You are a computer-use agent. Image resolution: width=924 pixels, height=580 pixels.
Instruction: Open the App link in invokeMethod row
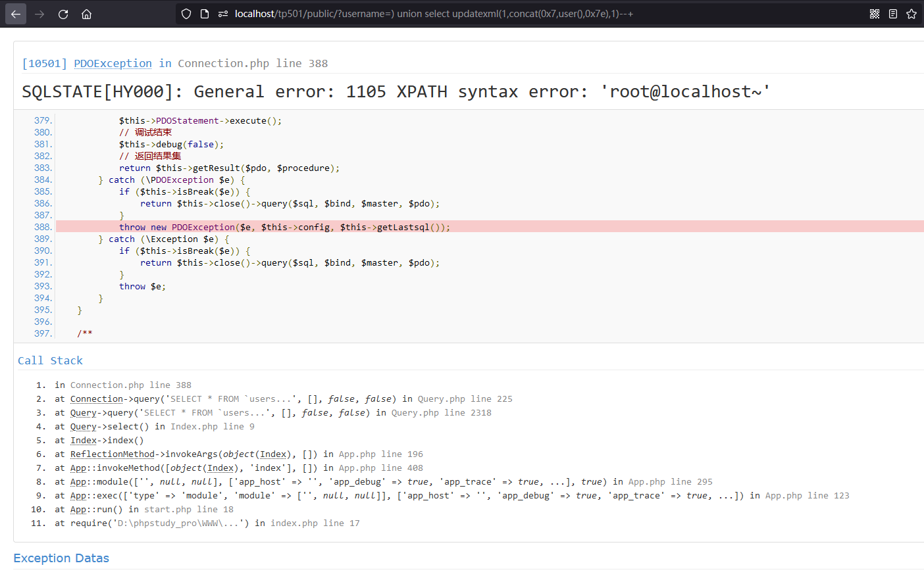click(78, 468)
